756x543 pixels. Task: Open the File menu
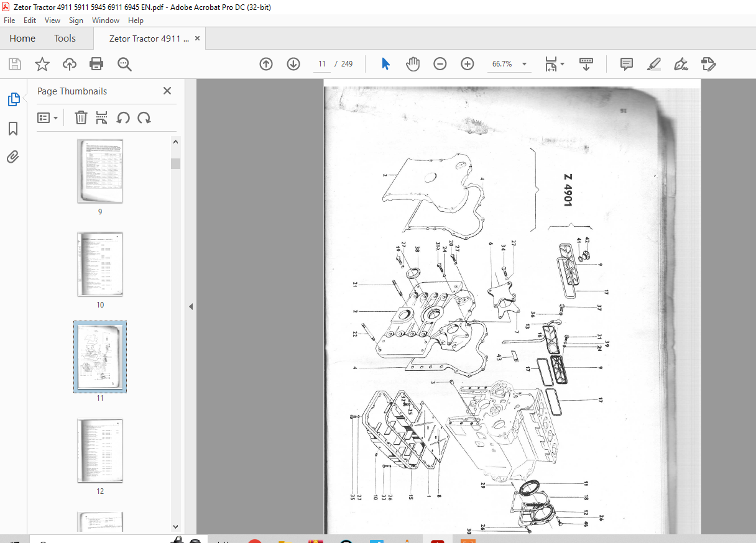[x=9, y=21]
